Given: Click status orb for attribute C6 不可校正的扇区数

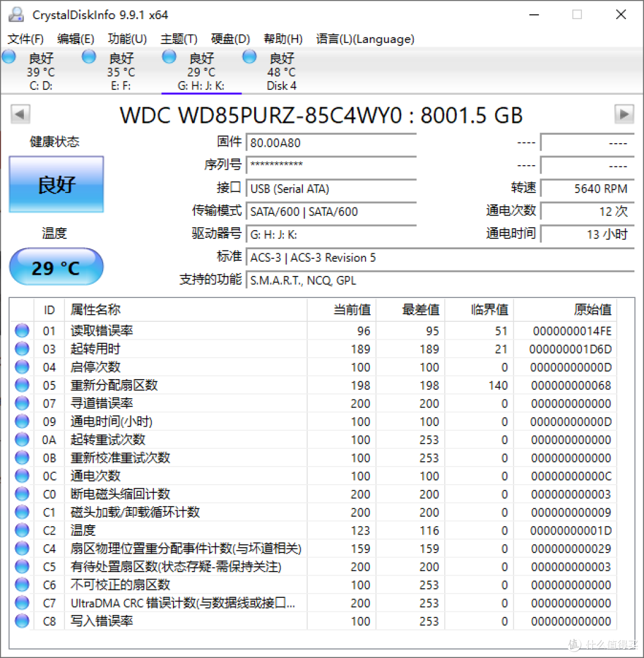Looking at the screenshot, I should coord(22,585).
